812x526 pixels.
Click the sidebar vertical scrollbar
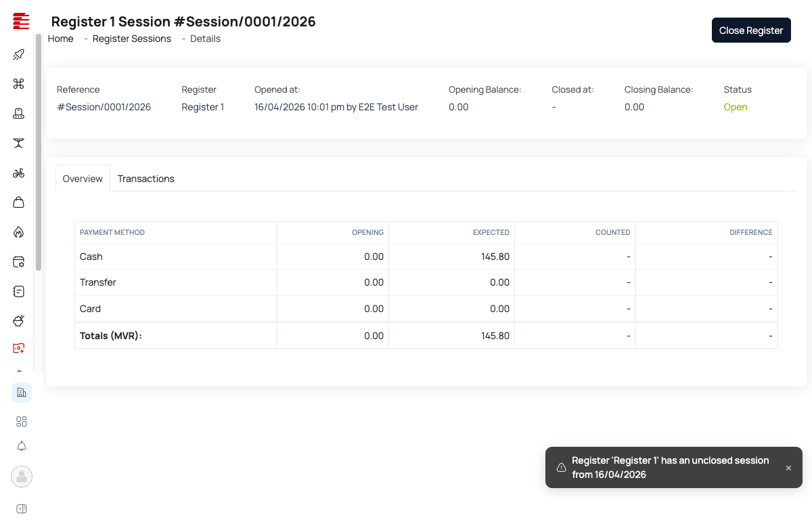39,152
